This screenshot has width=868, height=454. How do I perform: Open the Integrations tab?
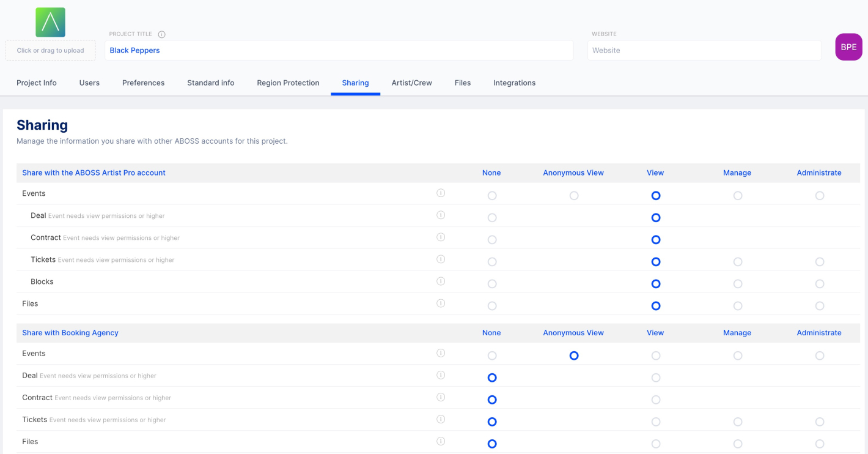pyautogui.click(x=514, y=83)
